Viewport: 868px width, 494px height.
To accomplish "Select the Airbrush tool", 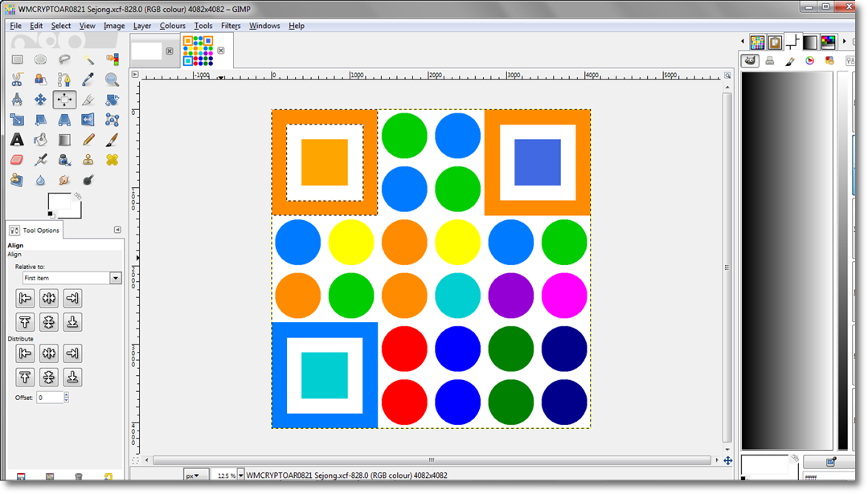I will [40, 160].
